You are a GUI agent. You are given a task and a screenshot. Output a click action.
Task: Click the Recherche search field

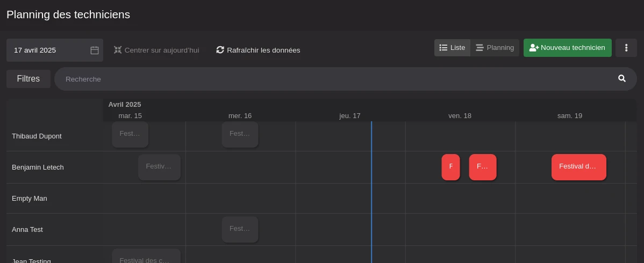[333, 79]
